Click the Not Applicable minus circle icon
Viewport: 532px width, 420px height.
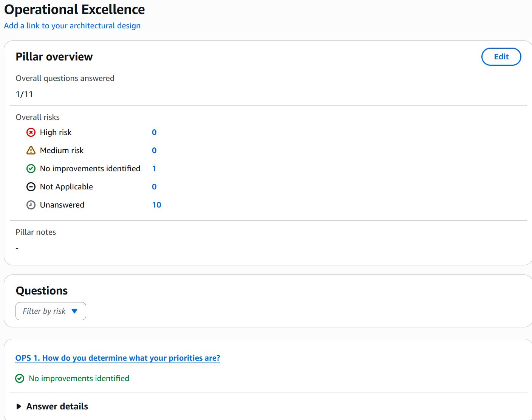click(31, 187)
